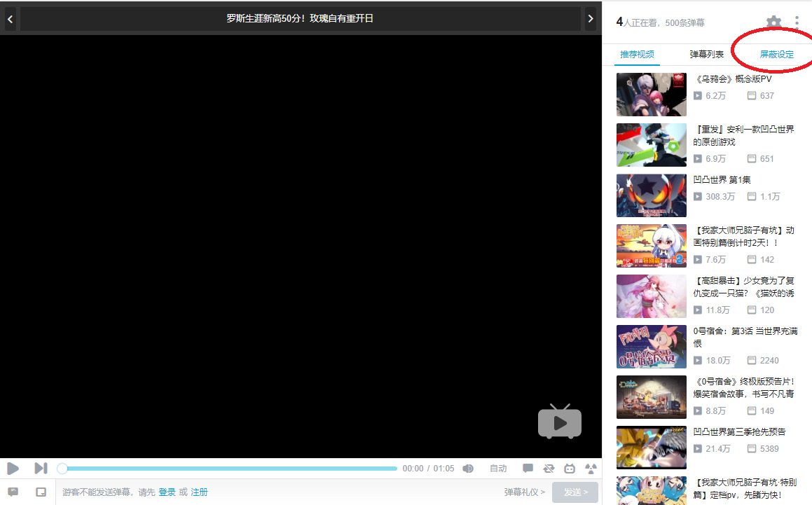This screenshot has width=812, height=505.
Task: Toggle loop playback icon
Action: [549, 469]
